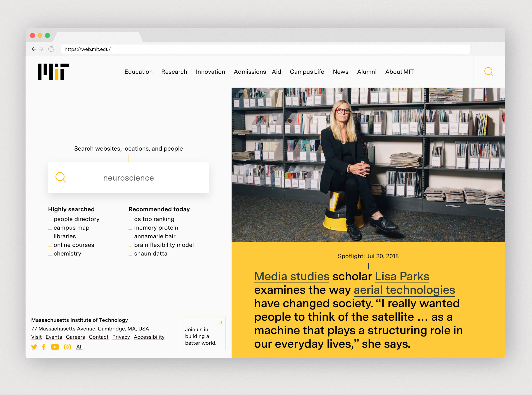The image size is (532, 395).
Task: Select the Campus Life menu item
Action: 307,72
